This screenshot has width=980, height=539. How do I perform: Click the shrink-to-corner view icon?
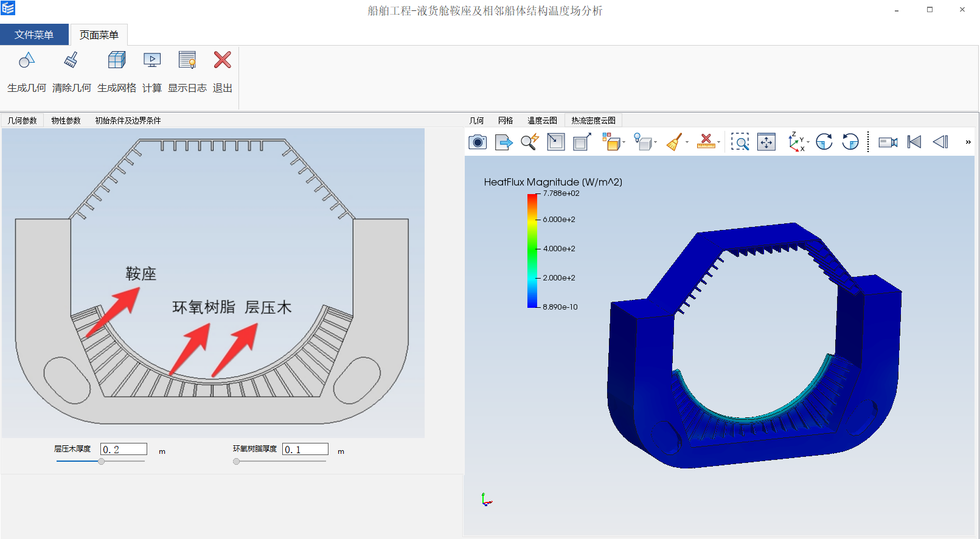click(556, 142)
